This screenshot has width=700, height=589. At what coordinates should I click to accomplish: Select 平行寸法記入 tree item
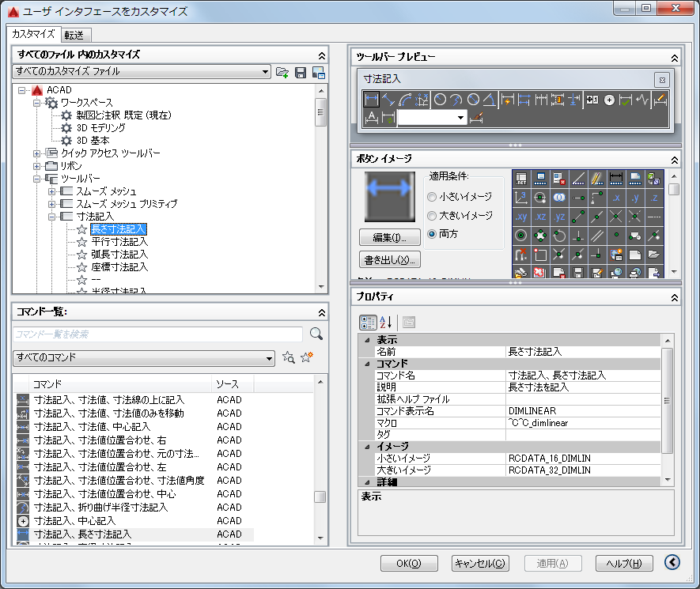(x=119, y=242)
